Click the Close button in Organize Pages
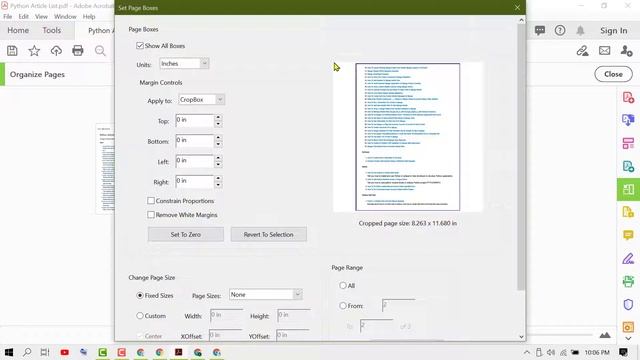Image resolution: width=640 pixels, height=360 pixels. (x=613, y=74)
